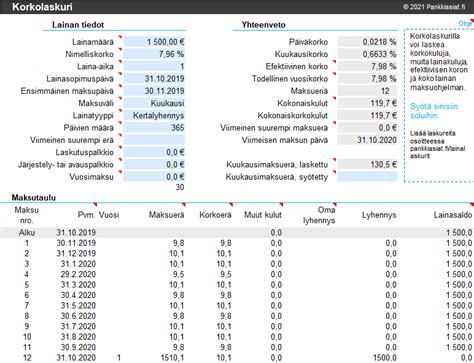The image size is (474, 363).
Task: Click the Korkoerä column header
Action: 215,215
